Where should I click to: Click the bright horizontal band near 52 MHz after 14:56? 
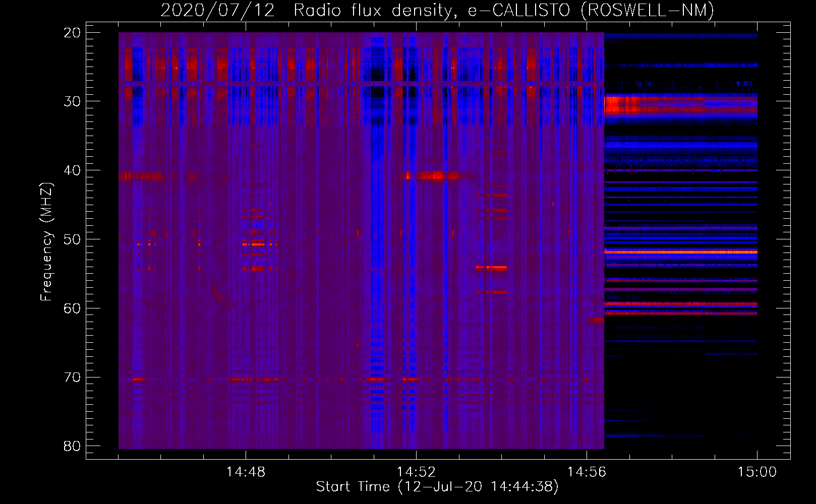tap(681, 251)
